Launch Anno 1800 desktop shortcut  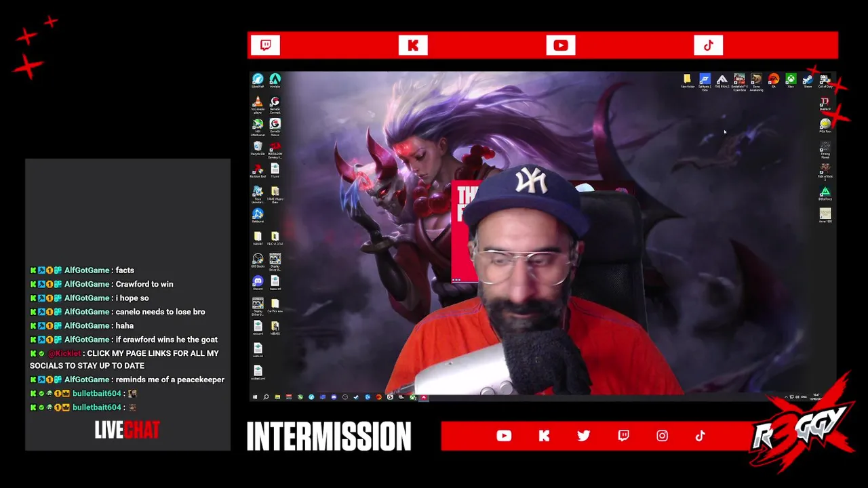coord(825,216)
